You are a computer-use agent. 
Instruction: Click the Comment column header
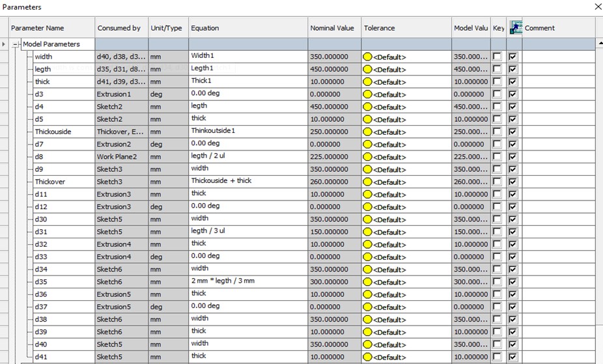[x=558, y=28]
